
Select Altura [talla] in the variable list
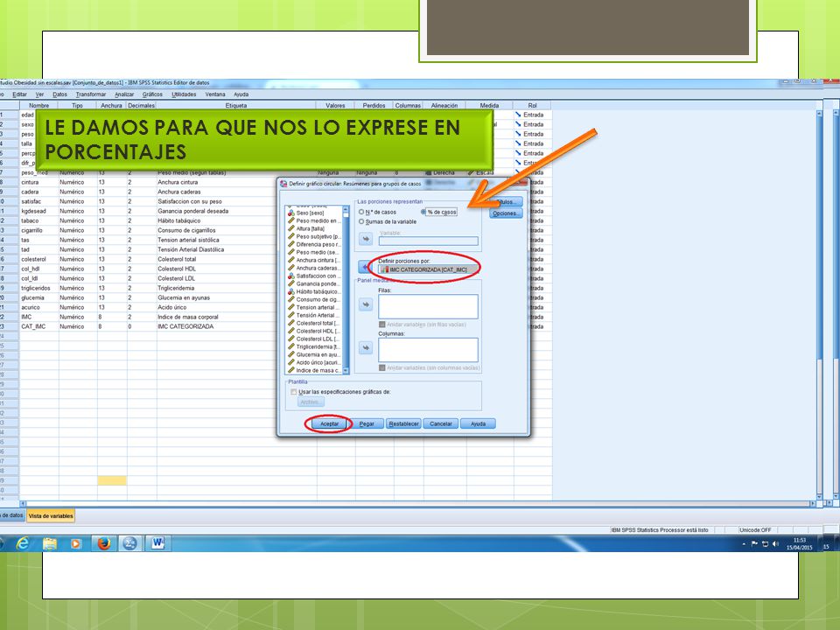click(x=310, y=228)
